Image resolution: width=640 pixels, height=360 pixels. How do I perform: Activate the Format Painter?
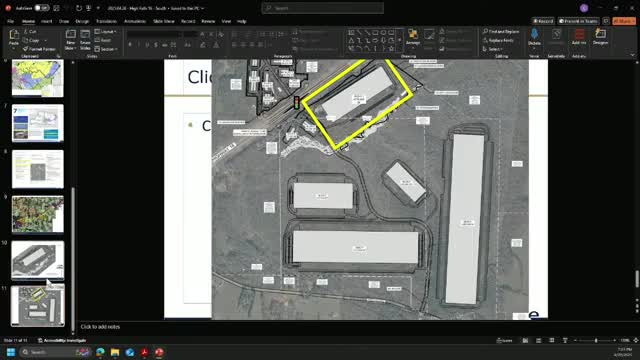(x=39, y=49)
